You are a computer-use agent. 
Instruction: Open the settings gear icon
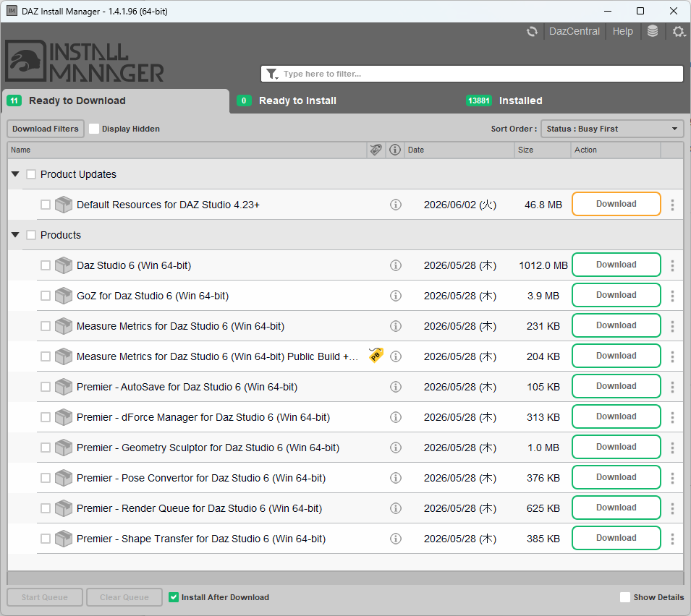point(678,31)
